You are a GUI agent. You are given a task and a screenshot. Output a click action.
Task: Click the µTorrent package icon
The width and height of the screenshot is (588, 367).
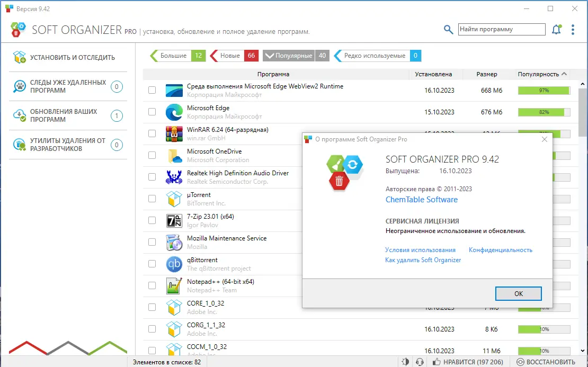(174, 199)
